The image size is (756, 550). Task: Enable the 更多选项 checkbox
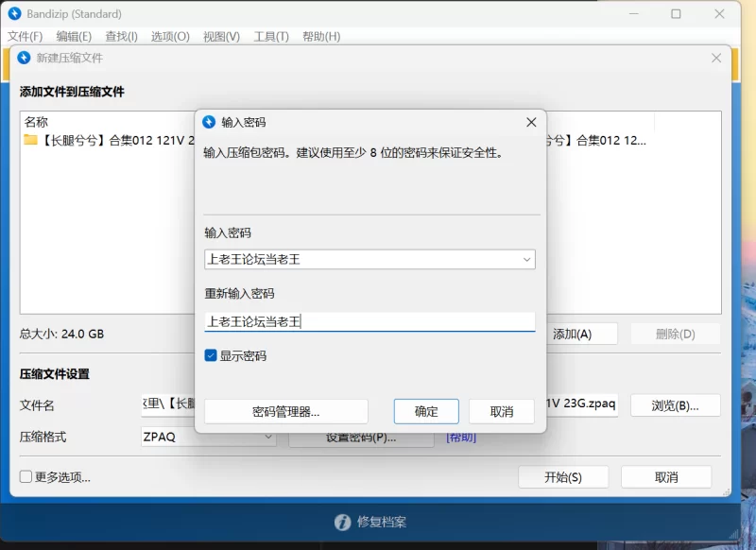point(26,476)
